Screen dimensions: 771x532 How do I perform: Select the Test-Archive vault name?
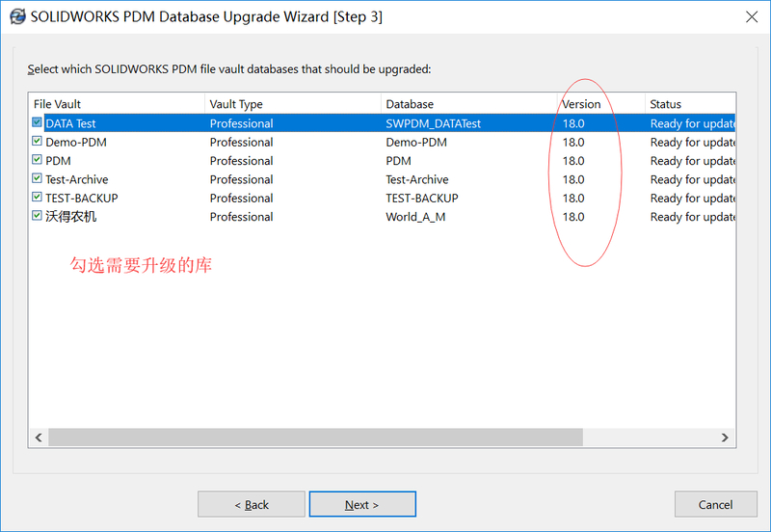click(77, 179)
